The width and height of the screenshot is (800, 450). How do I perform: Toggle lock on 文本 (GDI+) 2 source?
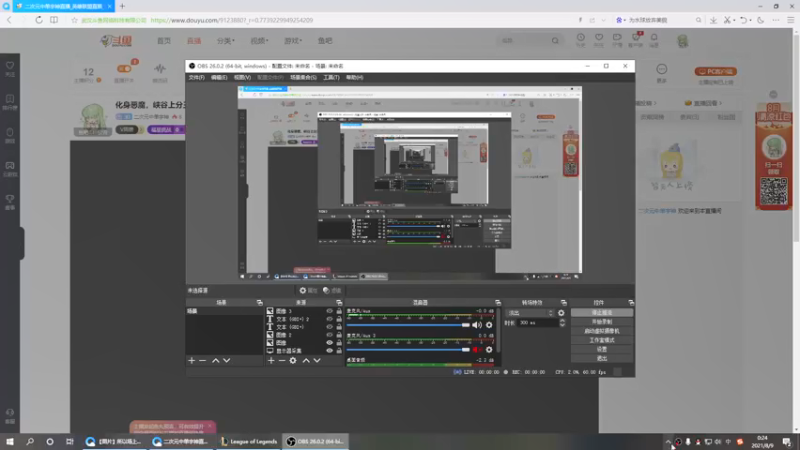[x=339, y=319]
